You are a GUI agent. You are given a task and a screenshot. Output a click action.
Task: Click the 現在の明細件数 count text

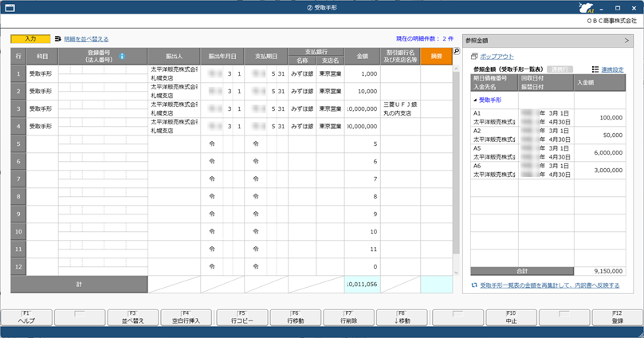click(425, 38)
